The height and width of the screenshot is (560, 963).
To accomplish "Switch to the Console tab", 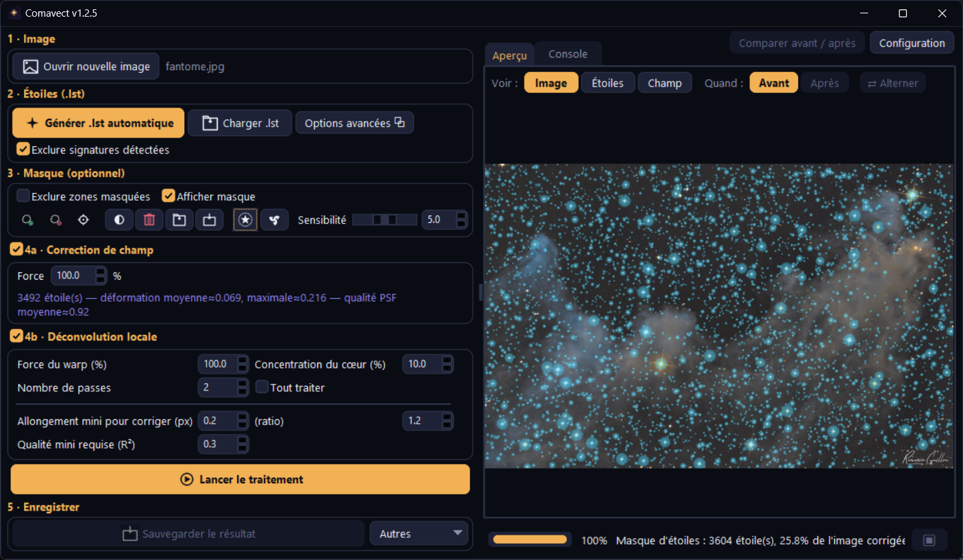I will click(568, 54).
